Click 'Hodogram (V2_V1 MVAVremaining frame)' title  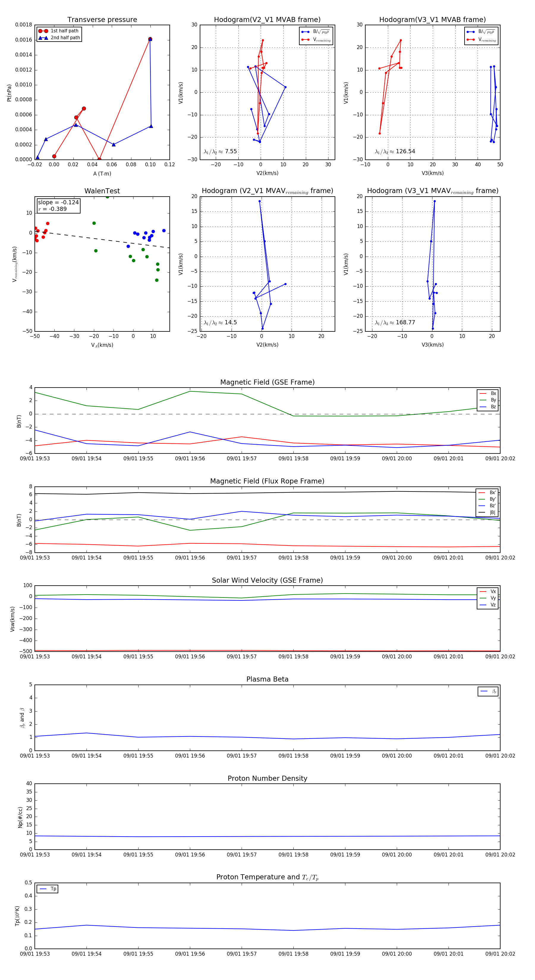[267, 191]
